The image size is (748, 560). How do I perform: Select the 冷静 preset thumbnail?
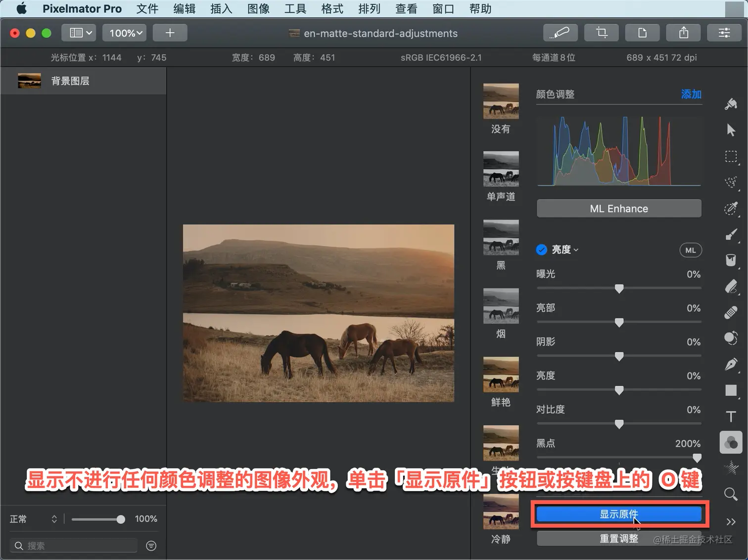pos(501,512)
